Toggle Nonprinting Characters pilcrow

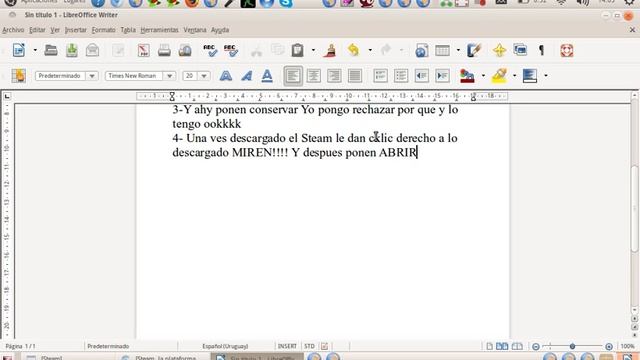point(542,50)
